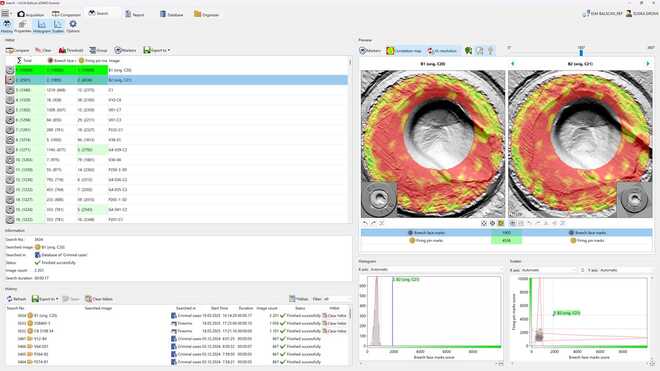Select hitlist row ranked 3
660x371 pixels.
coord(177,90)
